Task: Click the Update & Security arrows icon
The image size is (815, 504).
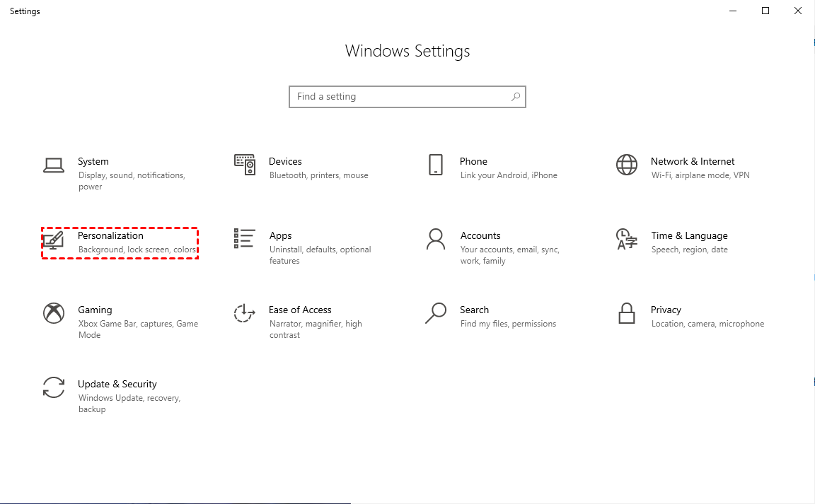Action: click(x=54, y=387)
